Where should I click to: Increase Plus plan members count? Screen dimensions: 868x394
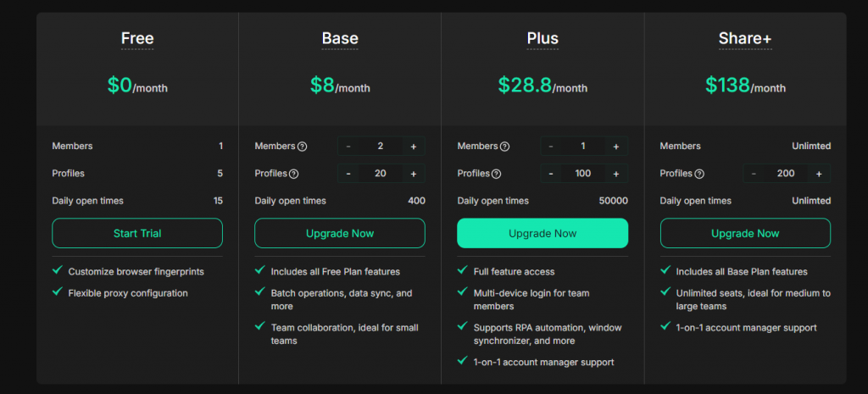[x=616, y=147]
